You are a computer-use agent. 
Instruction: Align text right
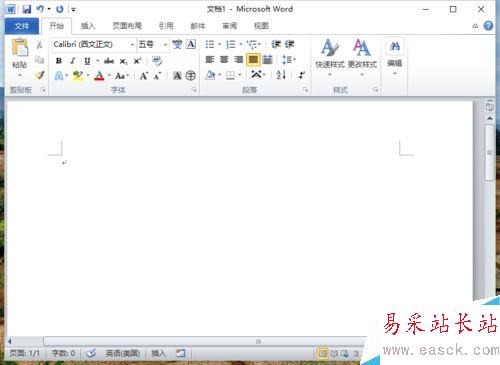coord(238,60)
